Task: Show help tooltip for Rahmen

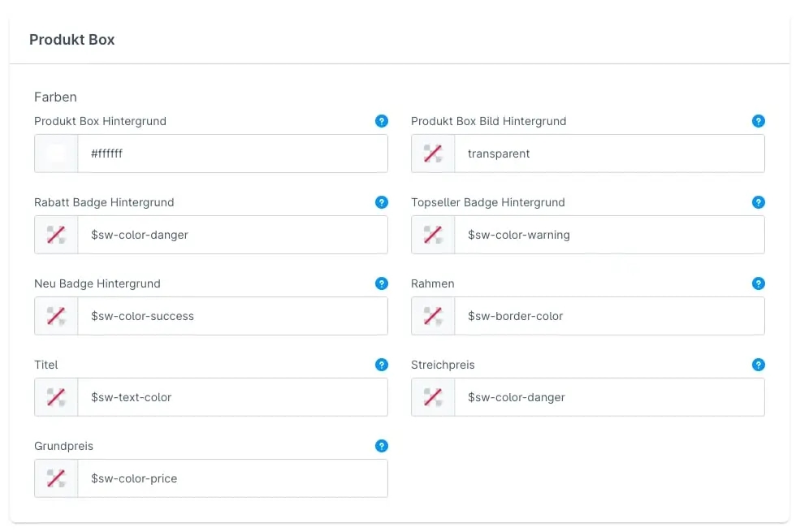Action: tap(759, 283)
